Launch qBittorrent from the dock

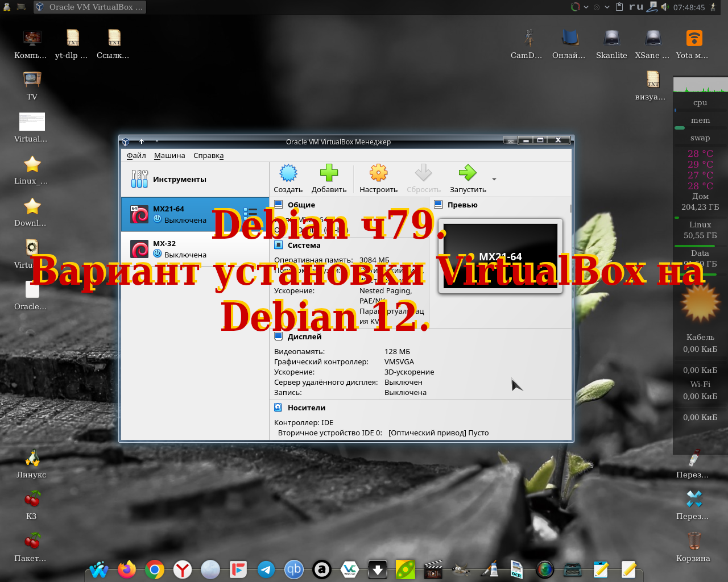coord(294,569)
